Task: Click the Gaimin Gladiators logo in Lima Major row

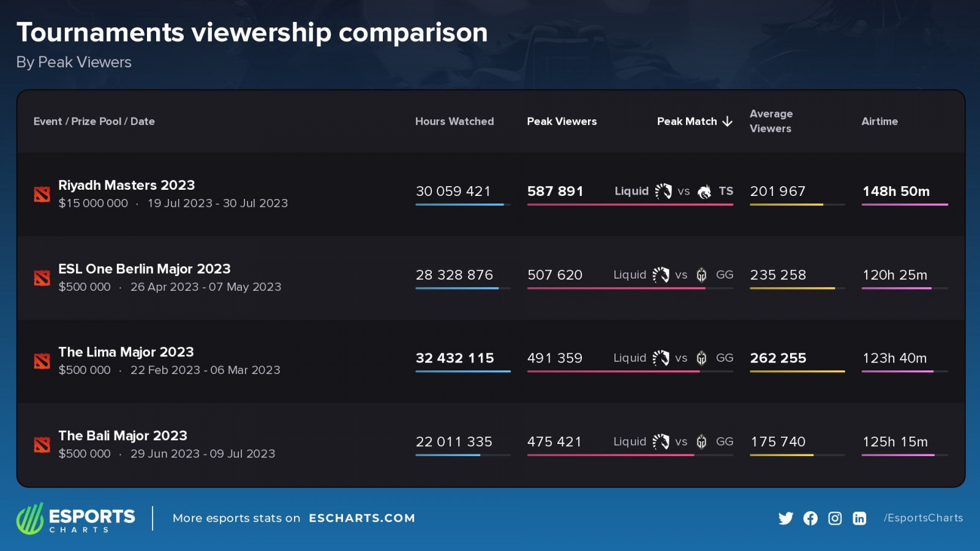Action: point(702,358)
